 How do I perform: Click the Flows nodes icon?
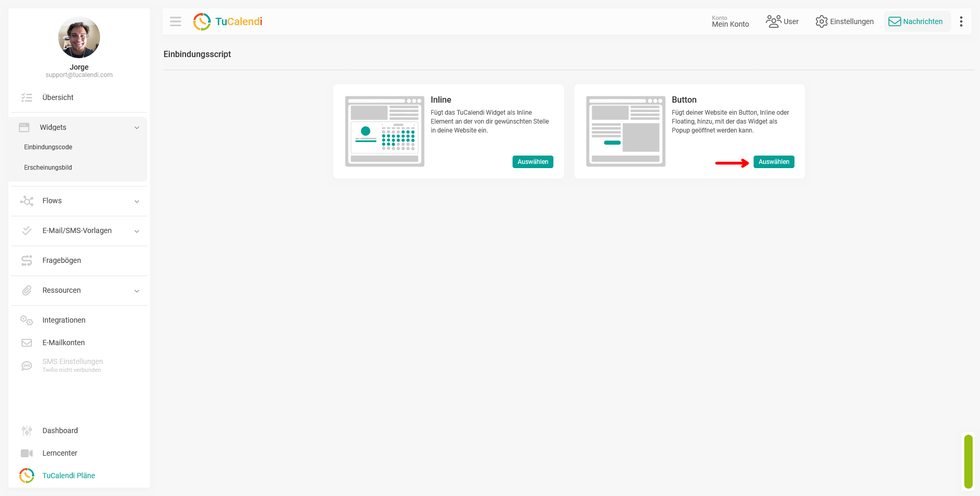[27, 201]
